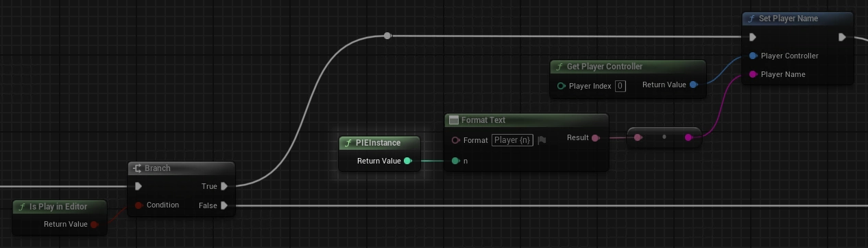Click Set Player Name's Player Controller pin

click(x=754, y=56)
